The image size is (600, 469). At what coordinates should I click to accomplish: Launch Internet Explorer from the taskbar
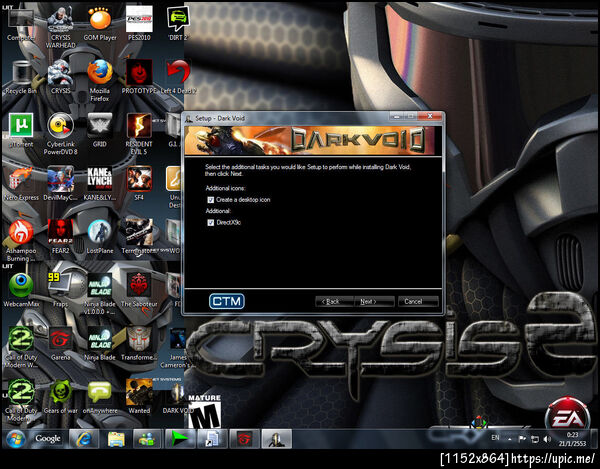coord(84,439)
